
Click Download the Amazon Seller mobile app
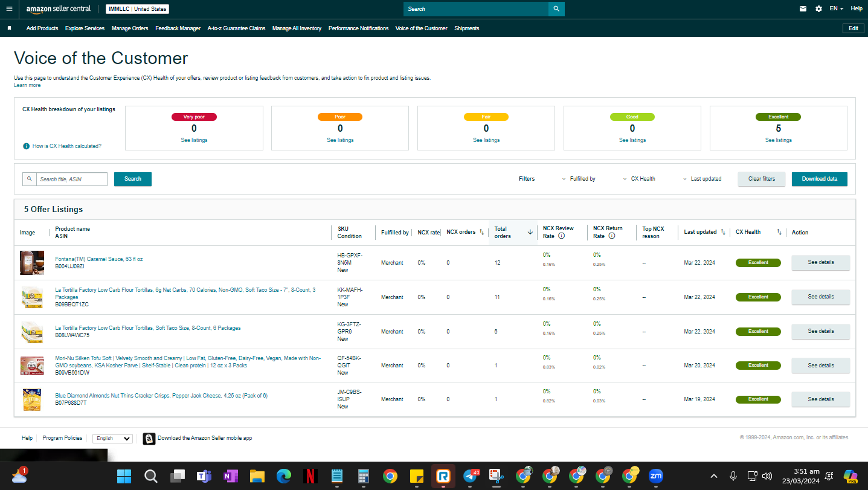[205, 438]
